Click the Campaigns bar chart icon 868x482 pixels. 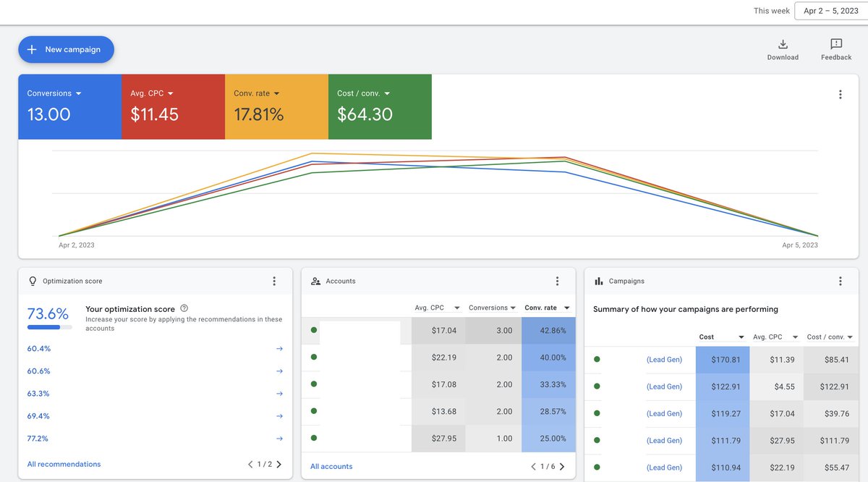point(599,281)
